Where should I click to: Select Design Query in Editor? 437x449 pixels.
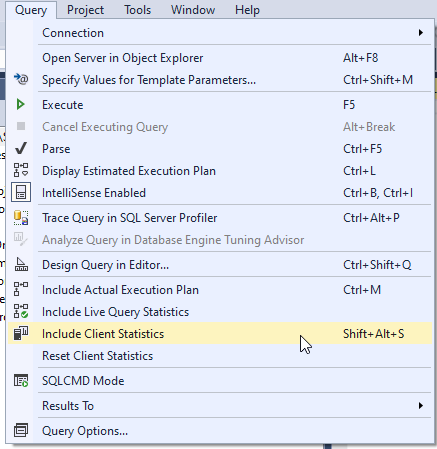[220, 265]
